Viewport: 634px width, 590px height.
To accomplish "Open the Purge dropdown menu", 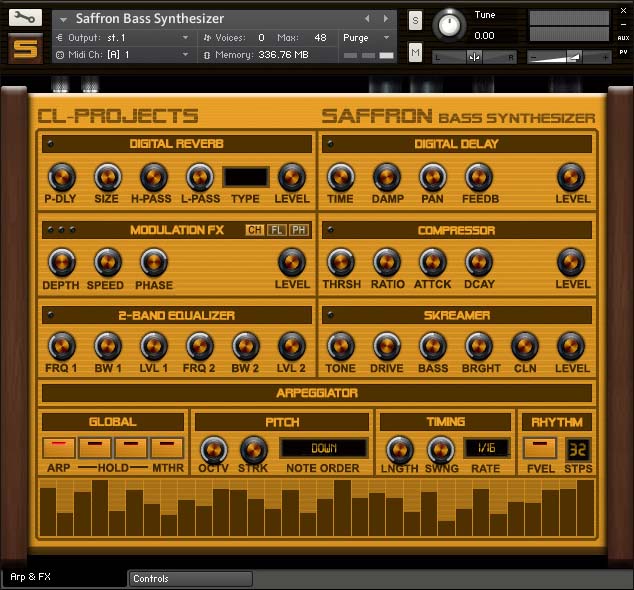I will click(x=367, y=38).
